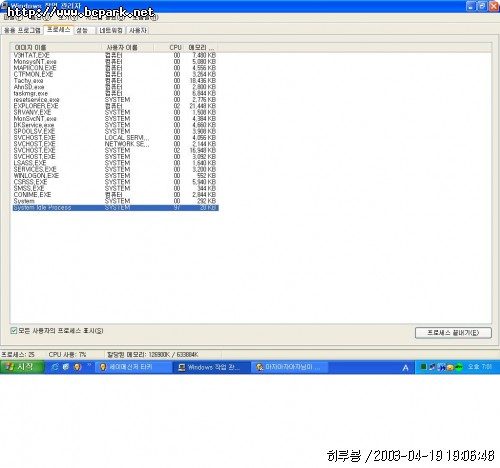
Task: Select the DKService.exe process row
Action: tap(115, 125)
